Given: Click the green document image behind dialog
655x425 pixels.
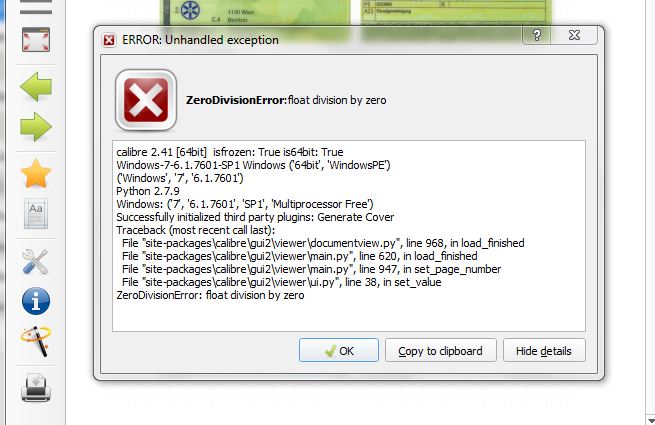Looking at the screenshot, I should tap(255, 13).
